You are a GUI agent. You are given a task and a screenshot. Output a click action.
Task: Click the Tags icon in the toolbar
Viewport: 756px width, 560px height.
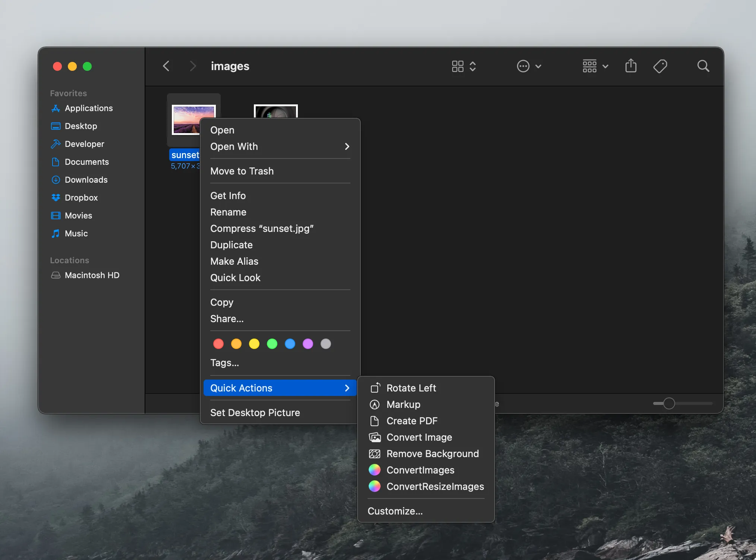point(660,66)
